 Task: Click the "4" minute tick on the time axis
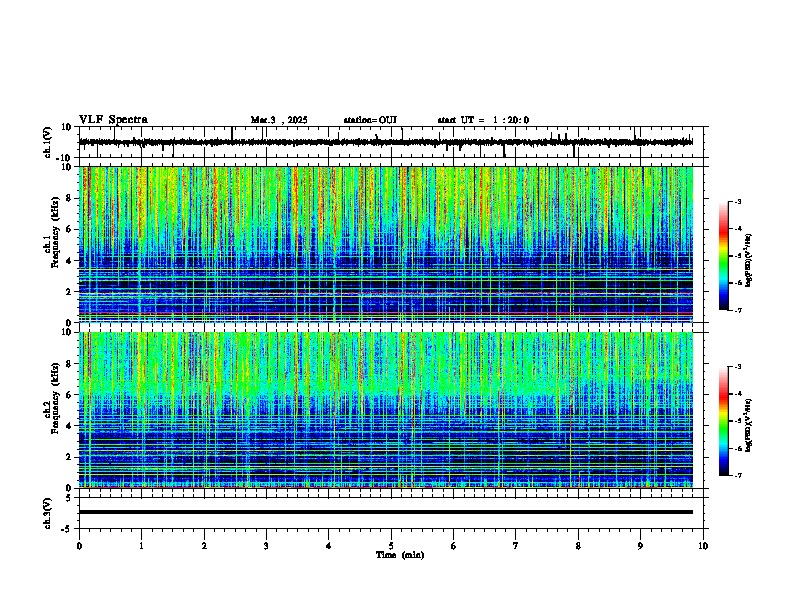tap(329, 546)
